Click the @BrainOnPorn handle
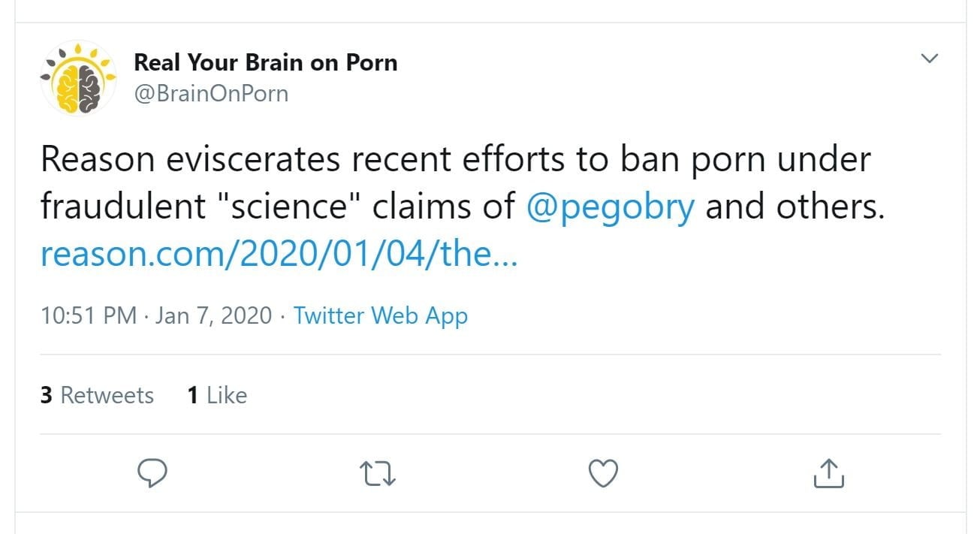The image size is (980, 534). [211, 94]
